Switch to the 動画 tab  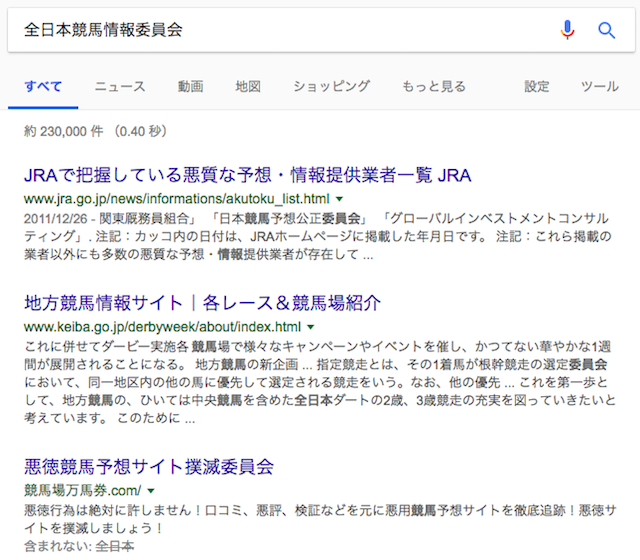pos(190,87)
